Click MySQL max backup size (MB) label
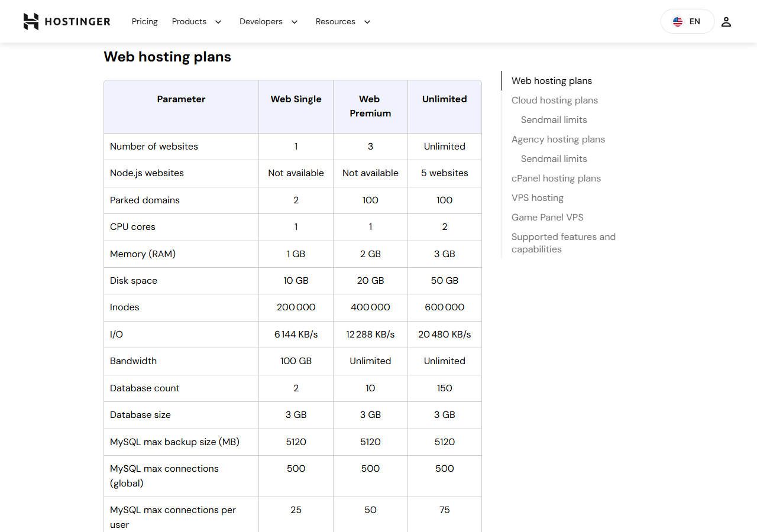 coord(174,442)
